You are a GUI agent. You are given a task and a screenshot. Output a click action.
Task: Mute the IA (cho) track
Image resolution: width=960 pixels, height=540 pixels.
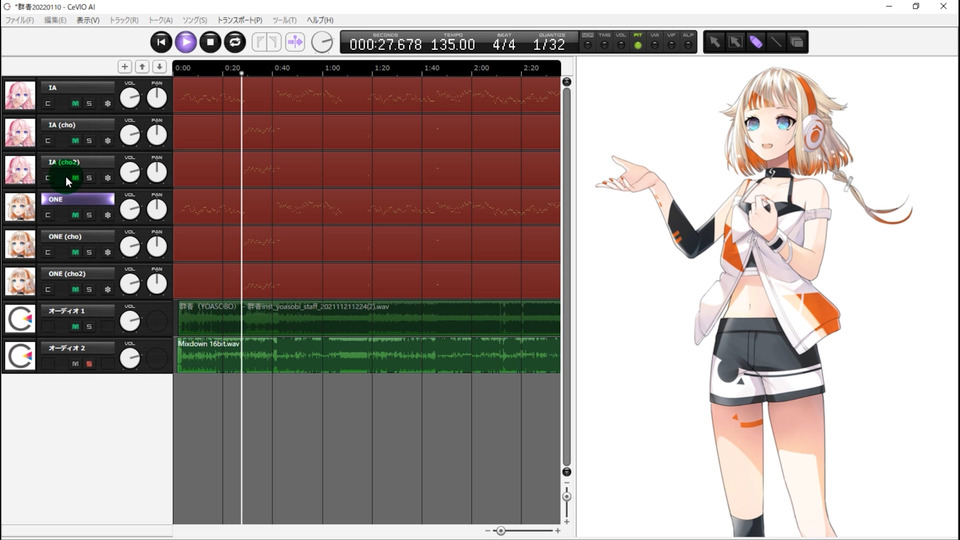click(x=75, y=141)
